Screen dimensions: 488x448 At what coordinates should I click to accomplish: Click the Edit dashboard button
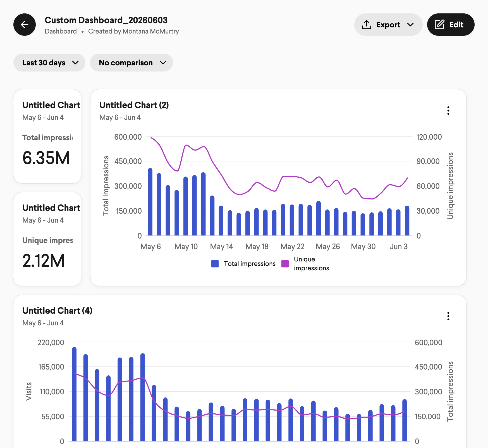[451, 25]
